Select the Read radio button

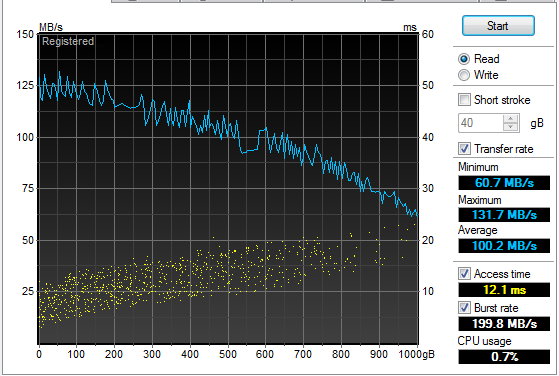pos(464,59)
